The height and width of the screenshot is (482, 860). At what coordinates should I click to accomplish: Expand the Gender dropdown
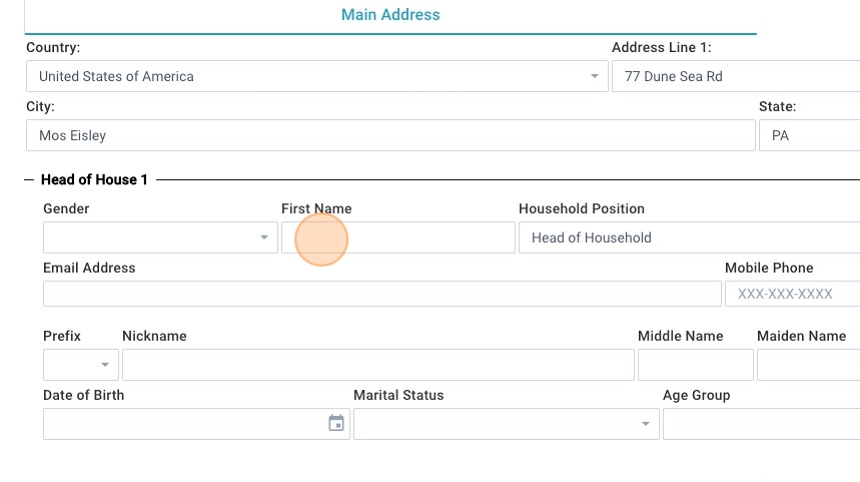click(264, 238)
